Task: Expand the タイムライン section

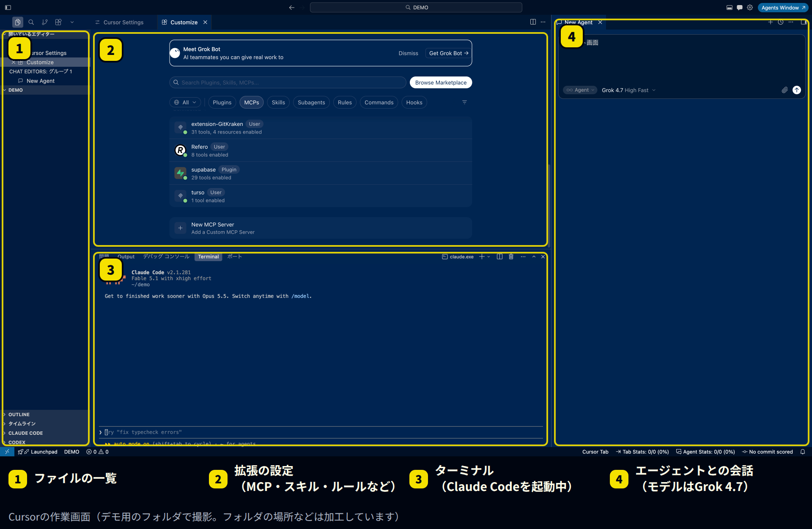Action: [46, 424]
